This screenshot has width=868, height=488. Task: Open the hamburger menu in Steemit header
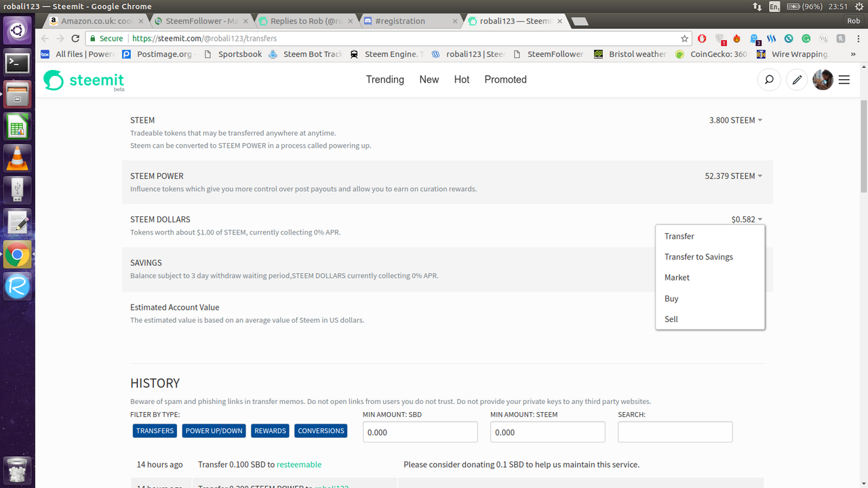pos(844,80)
